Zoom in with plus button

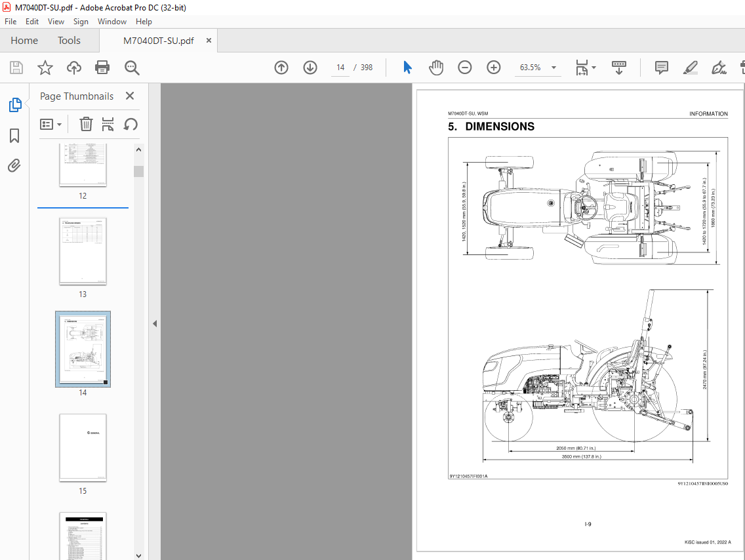coord(494,68)
